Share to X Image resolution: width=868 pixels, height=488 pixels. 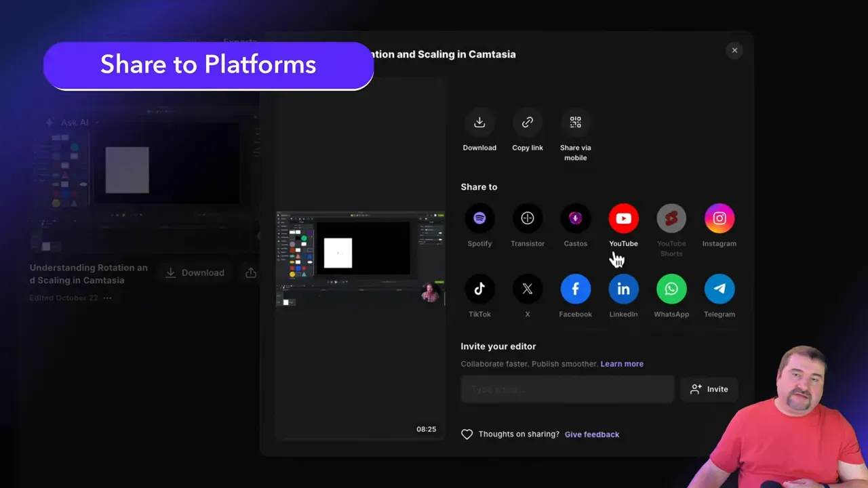tap(528, 288)
